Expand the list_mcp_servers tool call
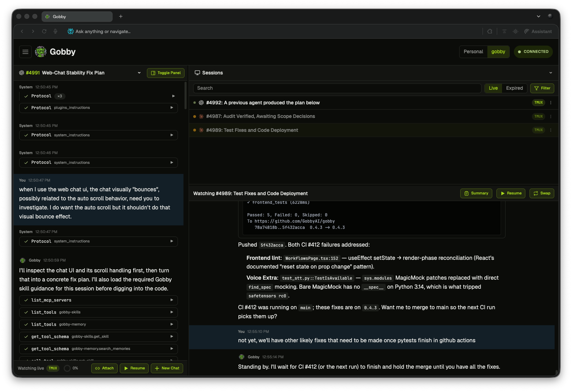The width and height of the screenshot is (572, 392). 99,300
